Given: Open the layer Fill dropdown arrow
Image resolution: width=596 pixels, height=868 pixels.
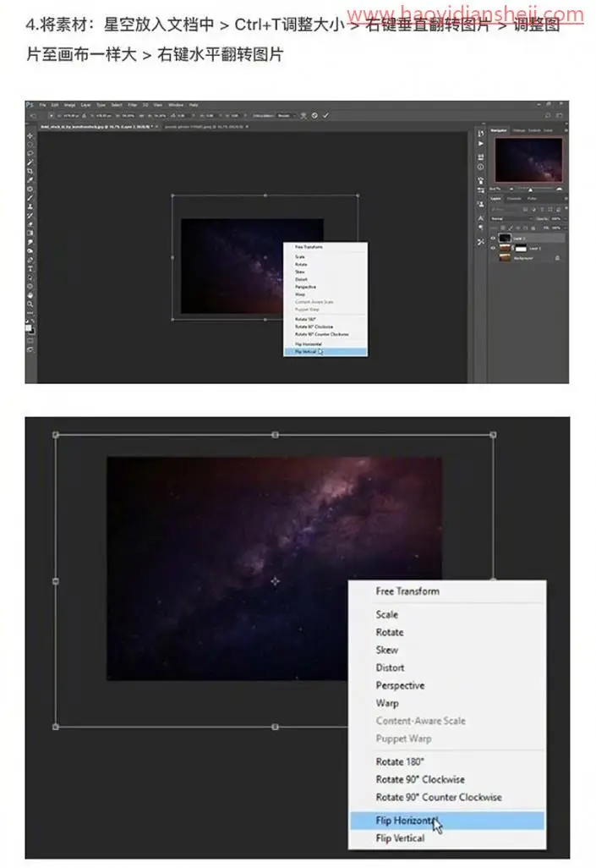Looking at the screenshot, I should (x=565, y=228).
